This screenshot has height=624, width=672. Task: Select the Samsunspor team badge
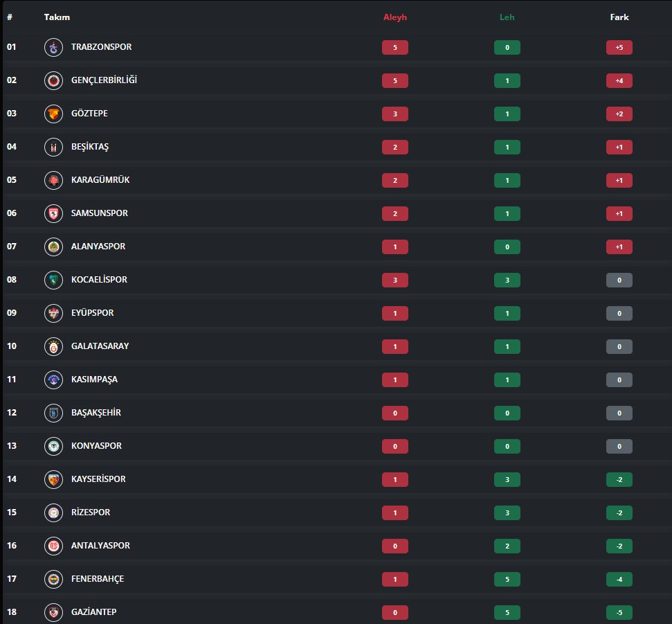(53, 213)
